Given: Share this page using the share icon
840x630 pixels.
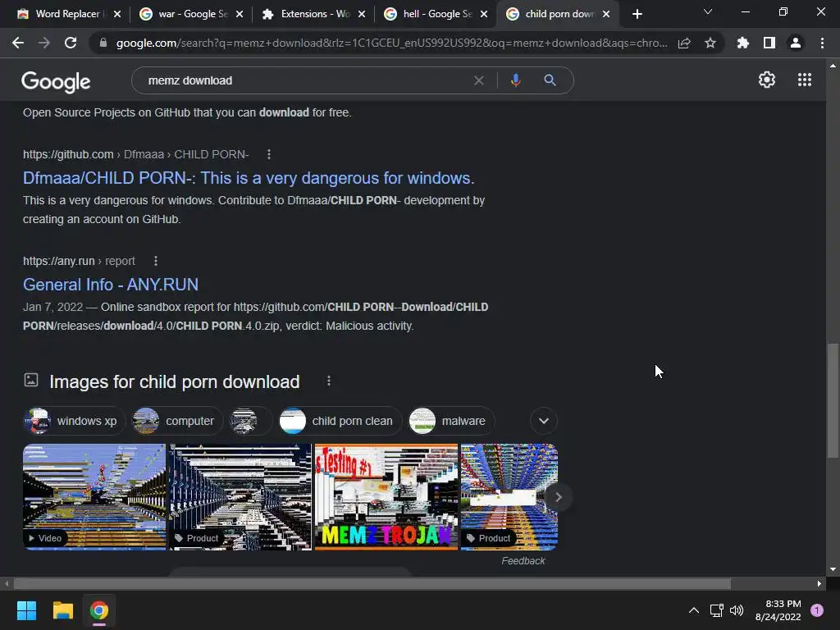Looking at the screenshot, I should [x=684, y=43].
